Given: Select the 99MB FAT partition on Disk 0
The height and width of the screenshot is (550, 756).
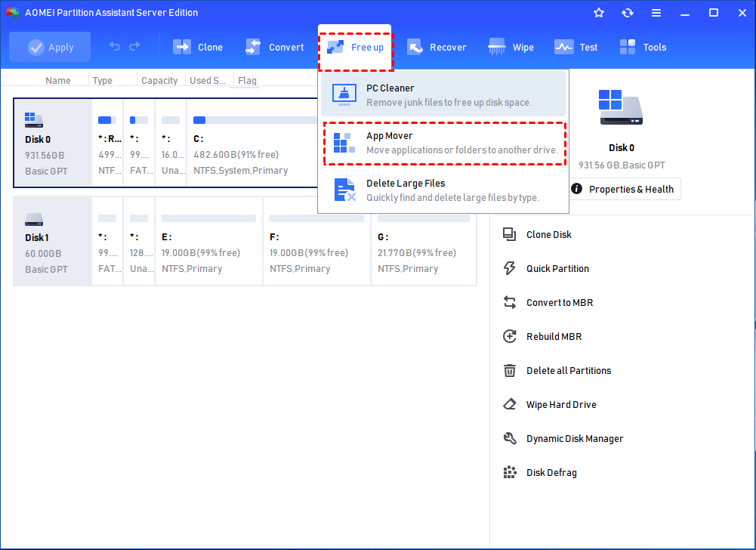Looking at the screenshot, I should tap(139, 143).
